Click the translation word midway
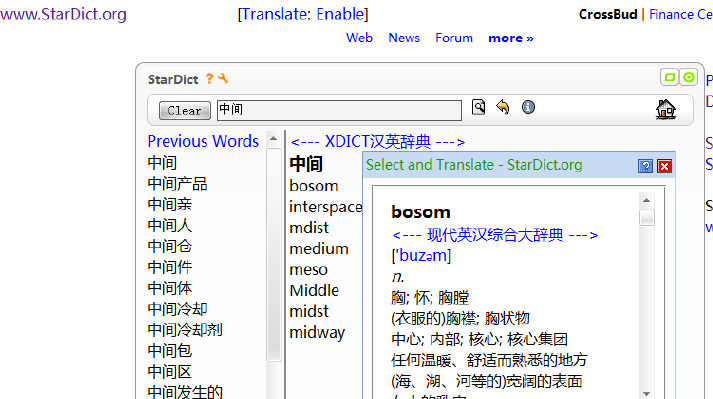This screenshot has width=713, height=399. click(317, 333)
